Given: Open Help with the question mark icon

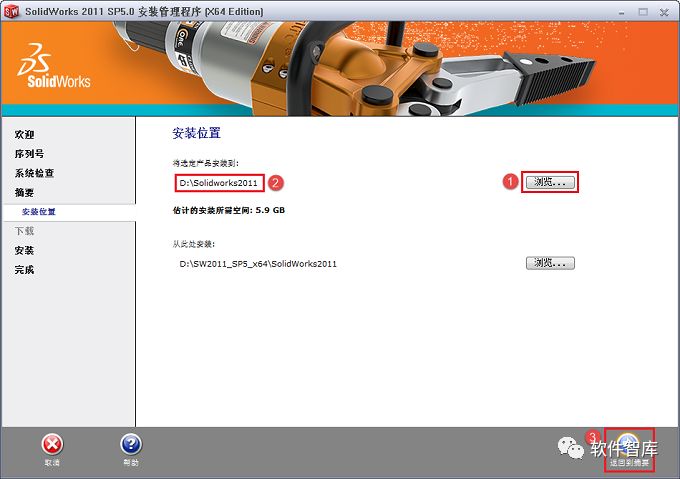Looking at the screenshot, I should (x=131, y=445).
